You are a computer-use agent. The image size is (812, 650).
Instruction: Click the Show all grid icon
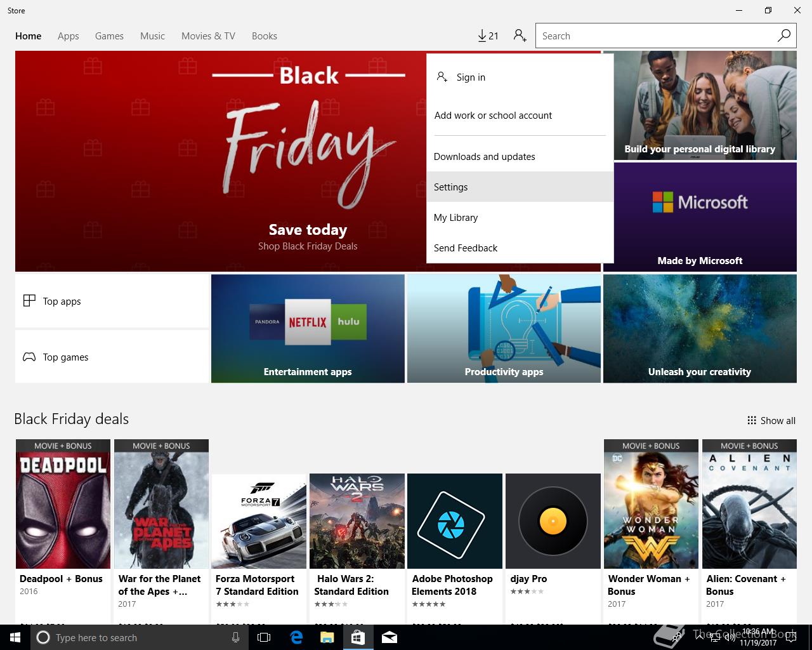tap(752, 420)
